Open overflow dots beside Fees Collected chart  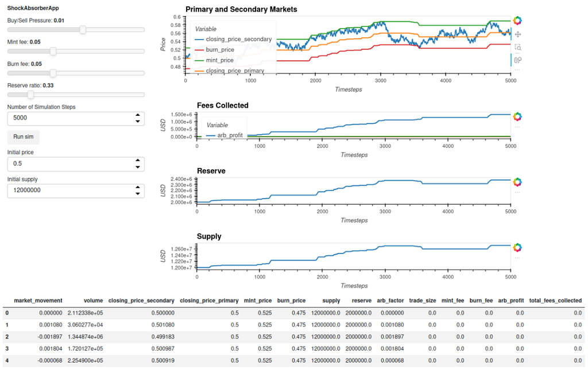tap(517, 127)
